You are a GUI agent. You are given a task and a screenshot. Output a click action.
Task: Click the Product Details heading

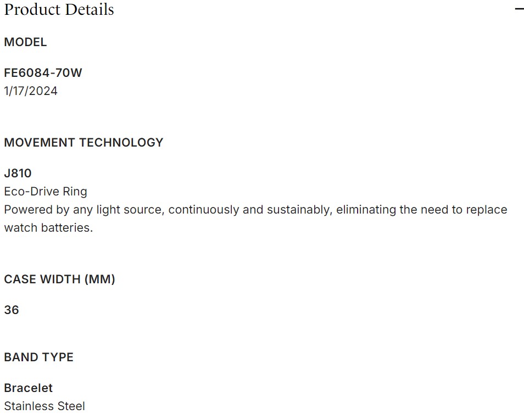59,9
